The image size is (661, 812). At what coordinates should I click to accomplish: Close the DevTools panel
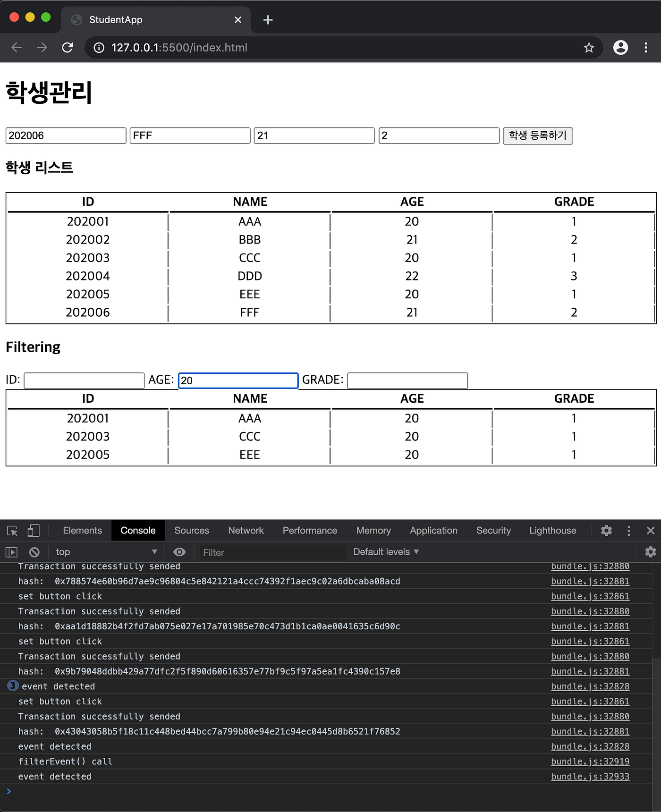click(x=651, y=531)
